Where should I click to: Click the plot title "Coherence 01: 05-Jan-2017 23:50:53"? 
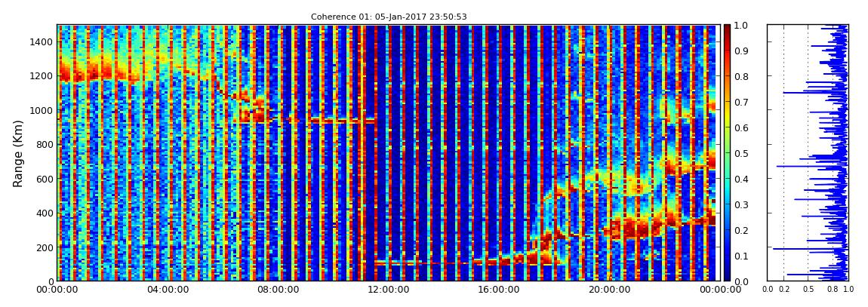click(389, 17)
